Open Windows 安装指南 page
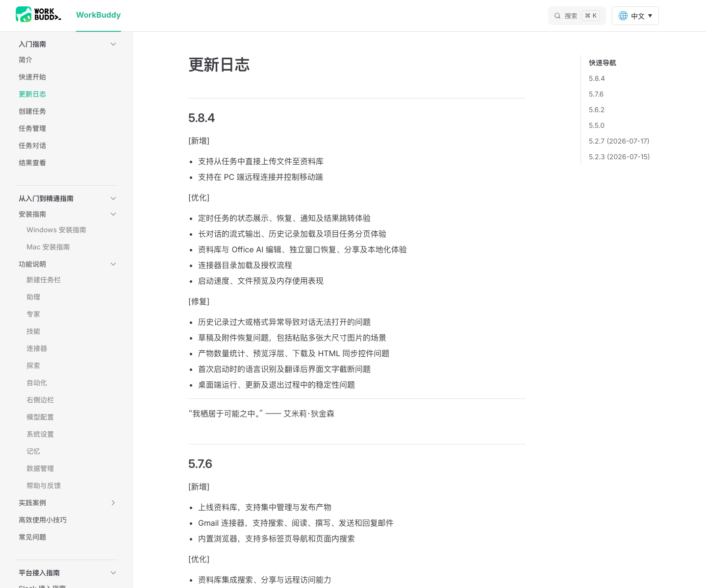Screen dimensions: 706x588 coord(56,230)
